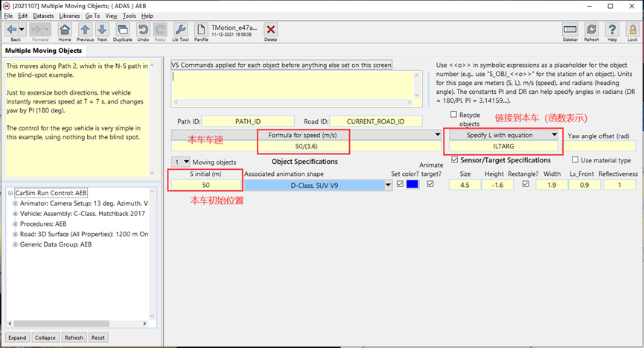Jump to Next dataset icon
Screen dimensions: 644x348
point(102,30)
